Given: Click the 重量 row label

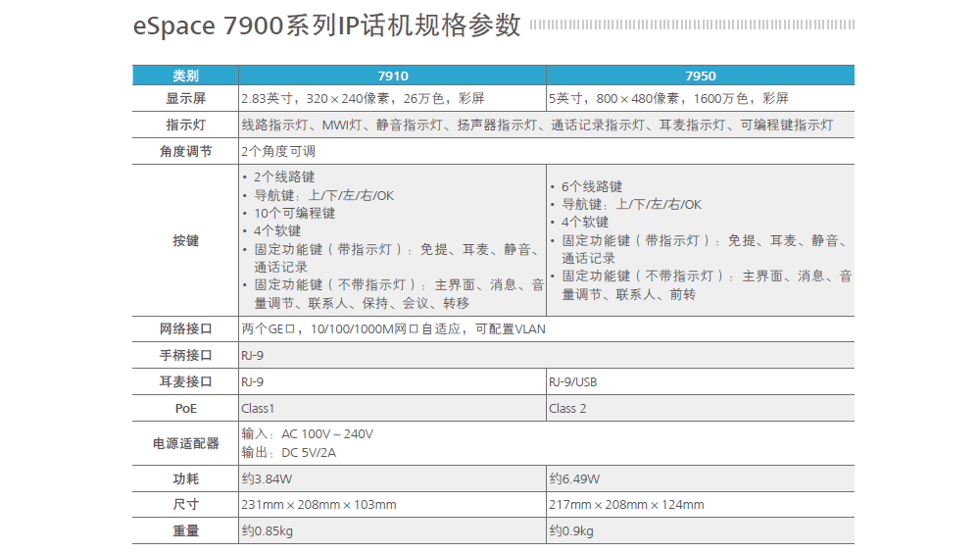Looking at the screenshot, I should pyautogui.click(x=185, y=531).
